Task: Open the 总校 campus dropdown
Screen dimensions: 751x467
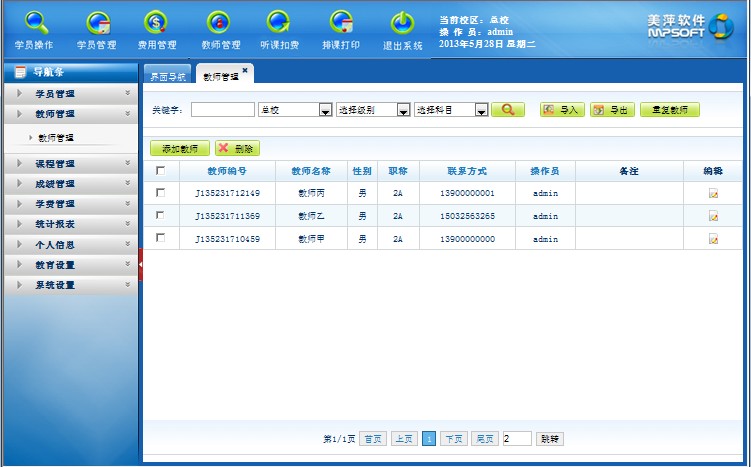Action: point(294,110)
